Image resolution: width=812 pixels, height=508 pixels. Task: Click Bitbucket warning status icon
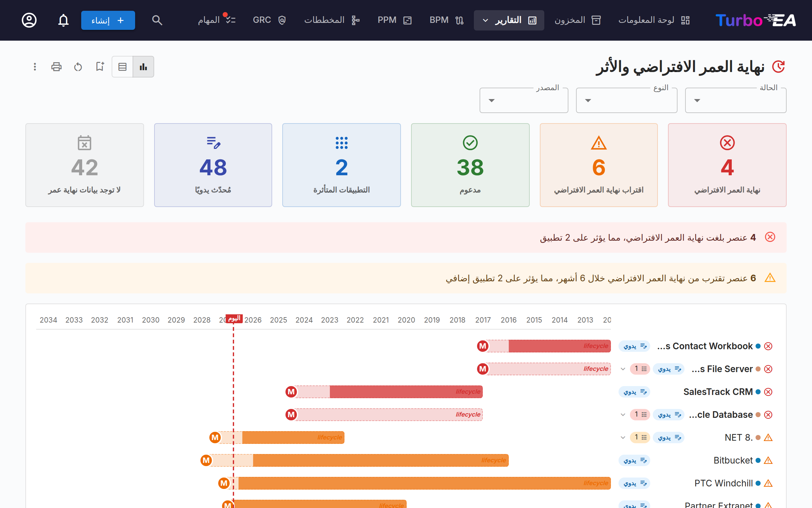click(x=768, y=460)
